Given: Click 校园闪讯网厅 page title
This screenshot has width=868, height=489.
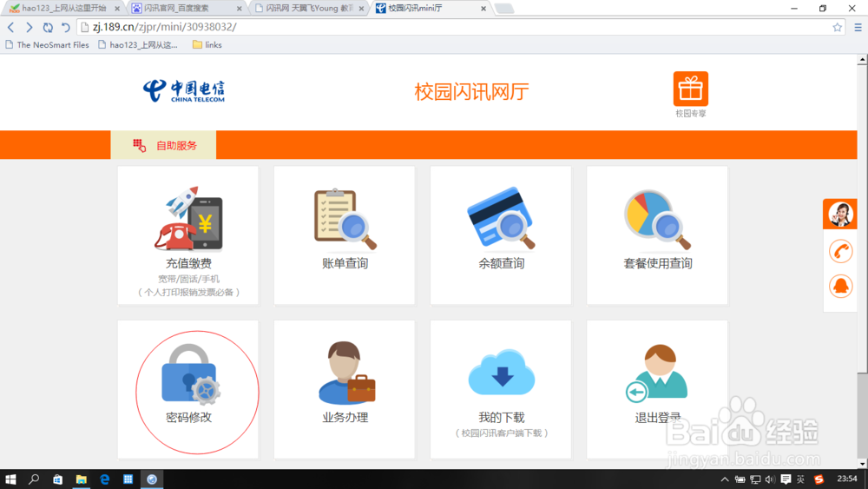Looking at the screenshot, I should coord(471,92).
